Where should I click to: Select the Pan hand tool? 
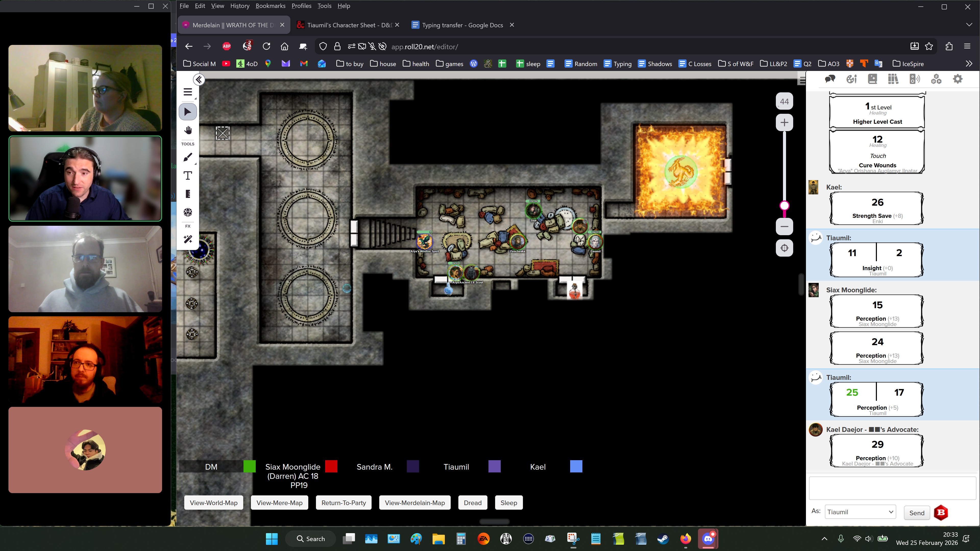[x=188, y=130]
